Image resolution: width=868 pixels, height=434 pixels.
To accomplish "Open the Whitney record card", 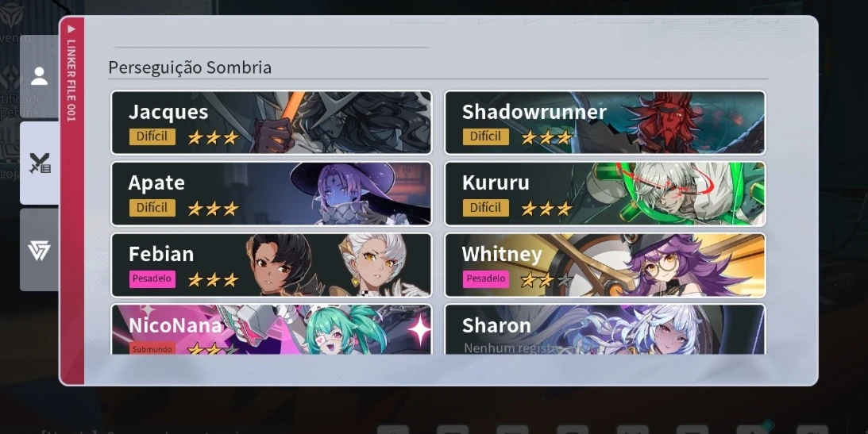I will pos(605,265).
